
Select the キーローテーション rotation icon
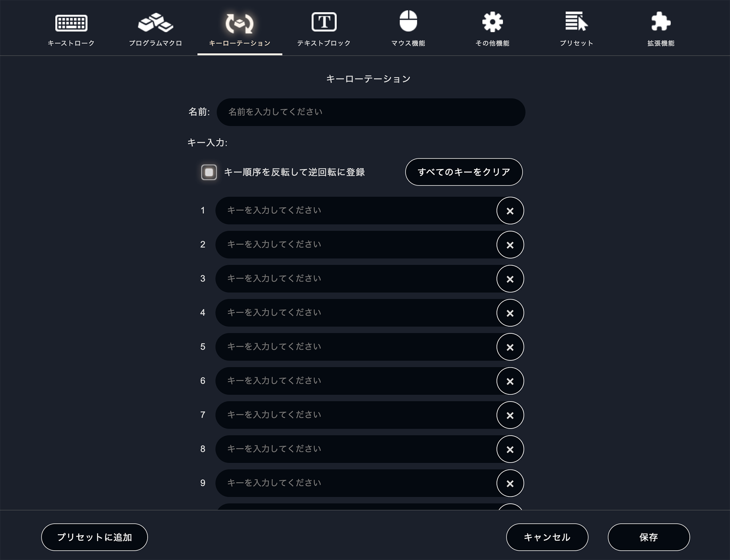pos(240,23)
